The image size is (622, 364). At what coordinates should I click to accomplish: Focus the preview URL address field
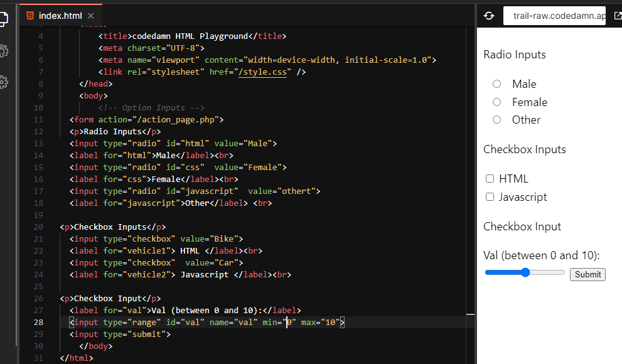(554, 16)
